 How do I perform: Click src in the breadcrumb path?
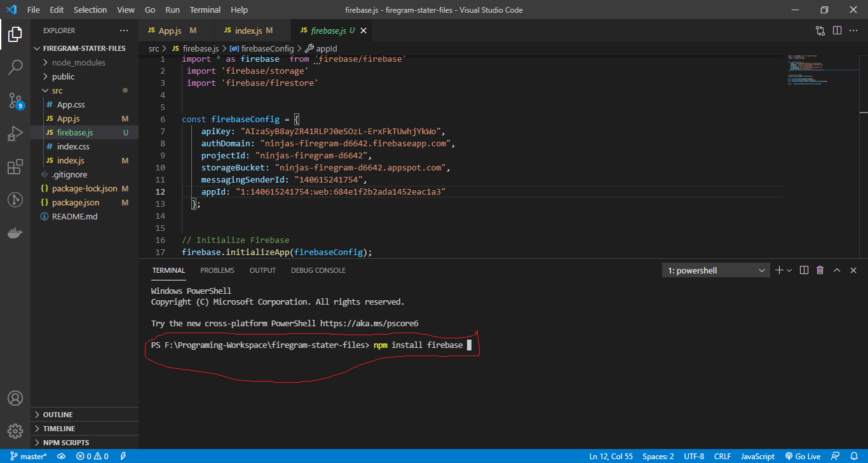[x=154, y=48]
